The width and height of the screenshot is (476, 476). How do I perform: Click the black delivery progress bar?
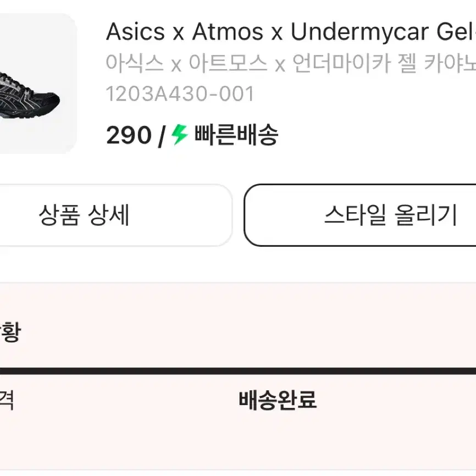238,371
